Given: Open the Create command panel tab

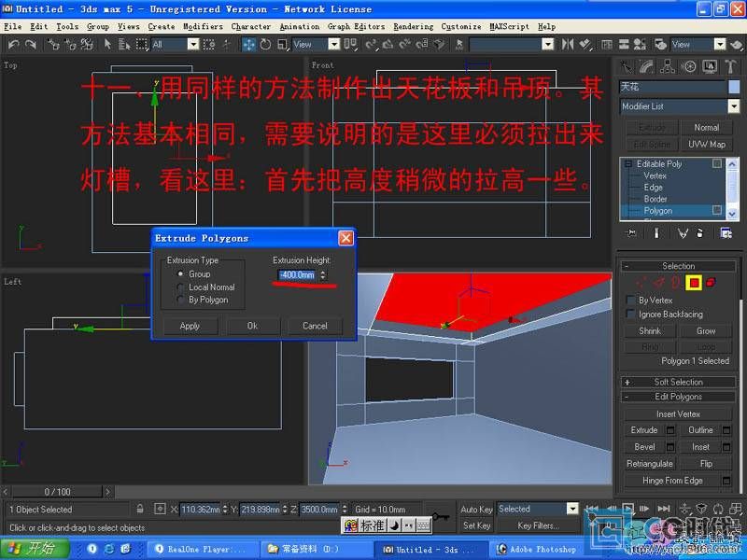Looking at the screenshot, I should 626,66.
